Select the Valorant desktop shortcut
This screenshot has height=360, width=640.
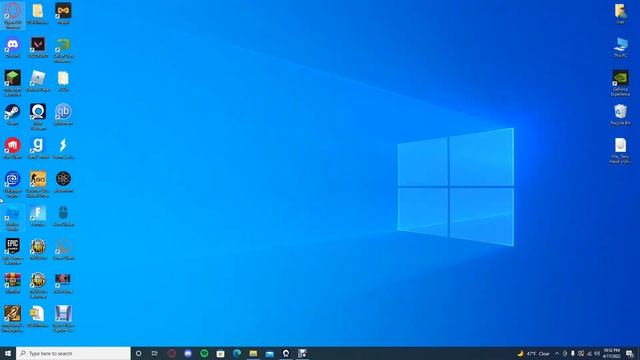coord(38,48)
